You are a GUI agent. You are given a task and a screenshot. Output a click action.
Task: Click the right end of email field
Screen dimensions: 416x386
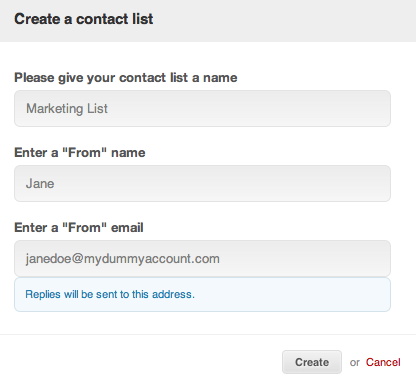coord(373,258)
